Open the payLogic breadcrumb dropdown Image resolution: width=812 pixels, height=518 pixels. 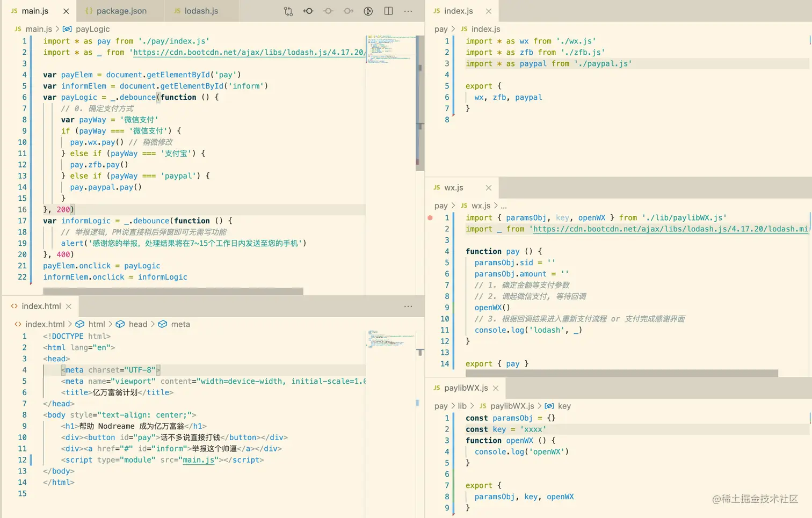coord(93,29)
